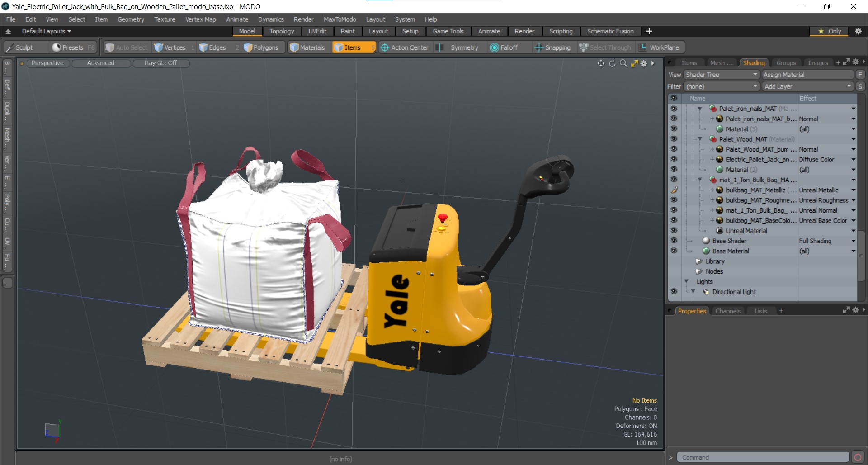This screenshot has width=868, height=465.
Task: Open layout settings gear at top right
Action: point(859,31)
